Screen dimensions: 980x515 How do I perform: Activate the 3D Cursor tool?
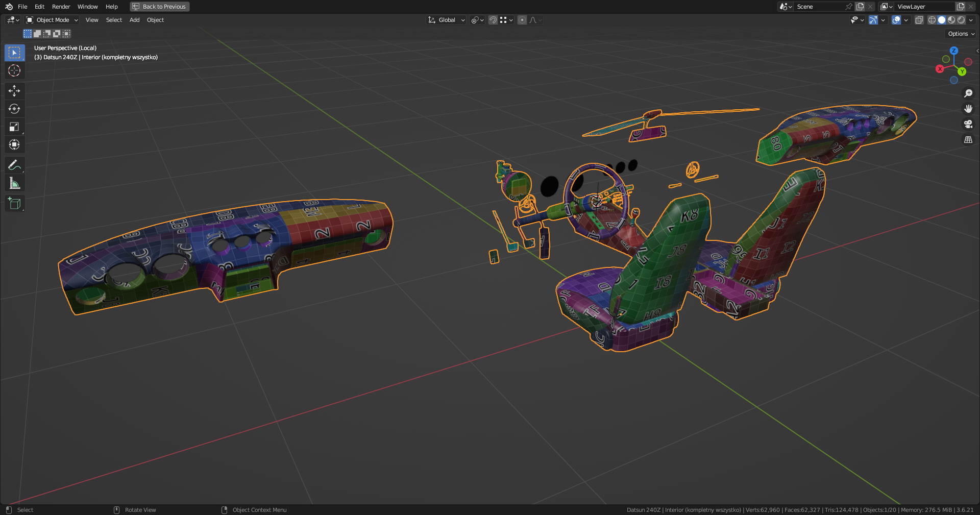14,70
